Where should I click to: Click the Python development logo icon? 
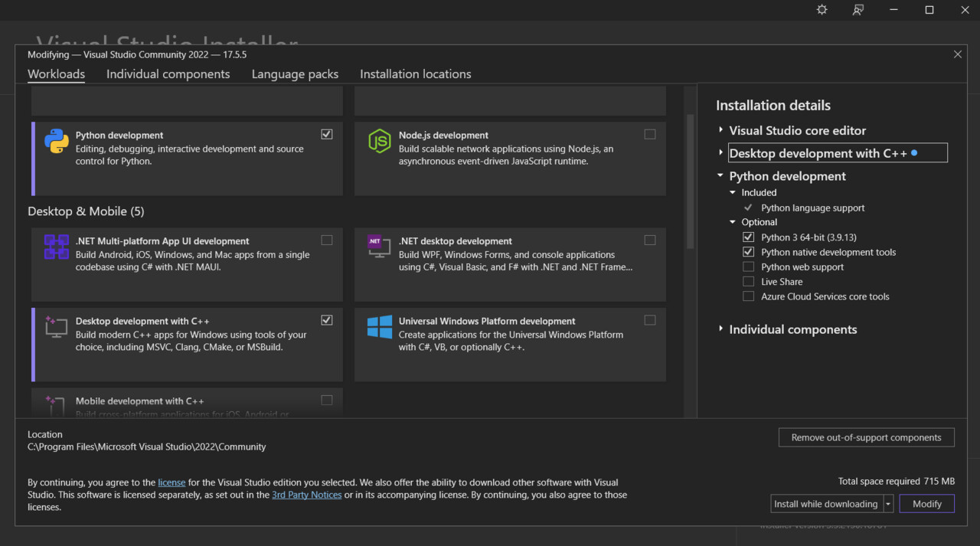pos(57,141)
